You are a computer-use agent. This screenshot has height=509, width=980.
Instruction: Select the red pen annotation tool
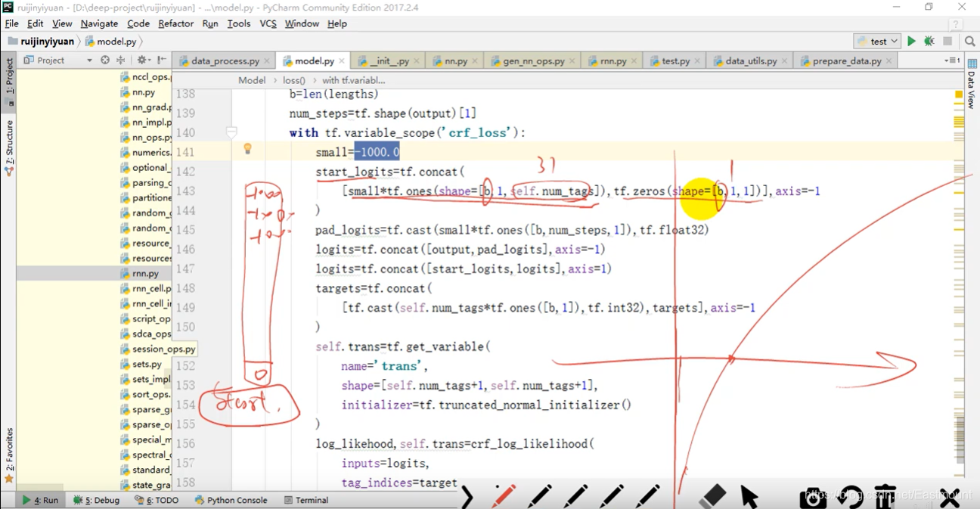pyautogui.click(x=504, y=496)
